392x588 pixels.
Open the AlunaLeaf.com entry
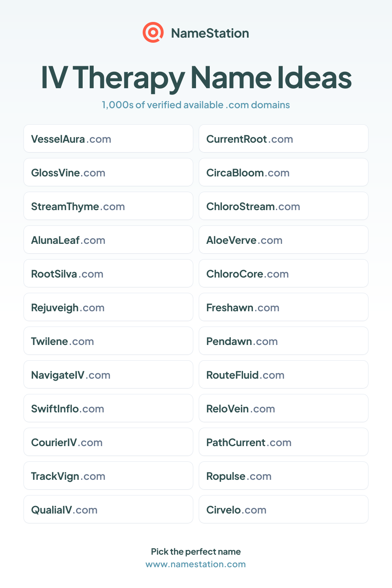point(108,240)
